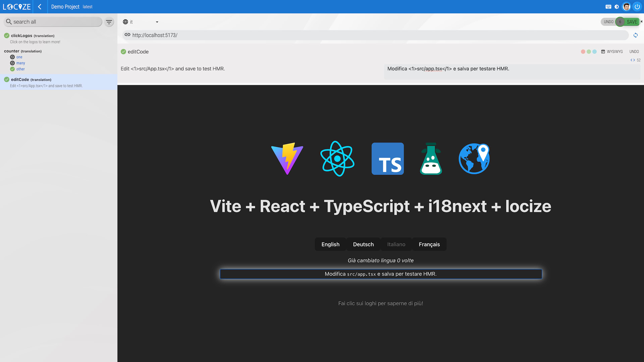Screen dimensions: 644x362
Task: Switch preview to the Deutsch tab
Action: [x=363, y=244]
